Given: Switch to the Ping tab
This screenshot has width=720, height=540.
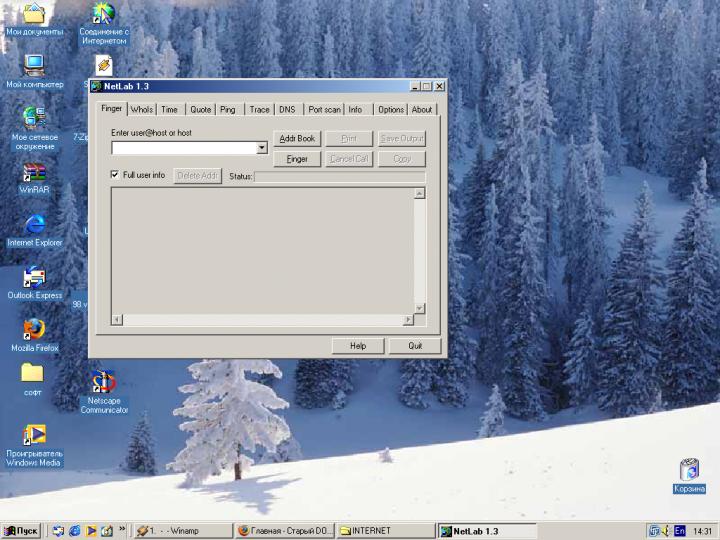Looking at the screenshot, I should point(228,110).
